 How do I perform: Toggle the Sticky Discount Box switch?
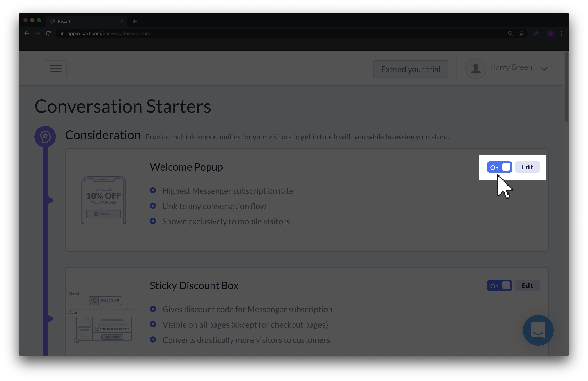click(x=499, y=286)
